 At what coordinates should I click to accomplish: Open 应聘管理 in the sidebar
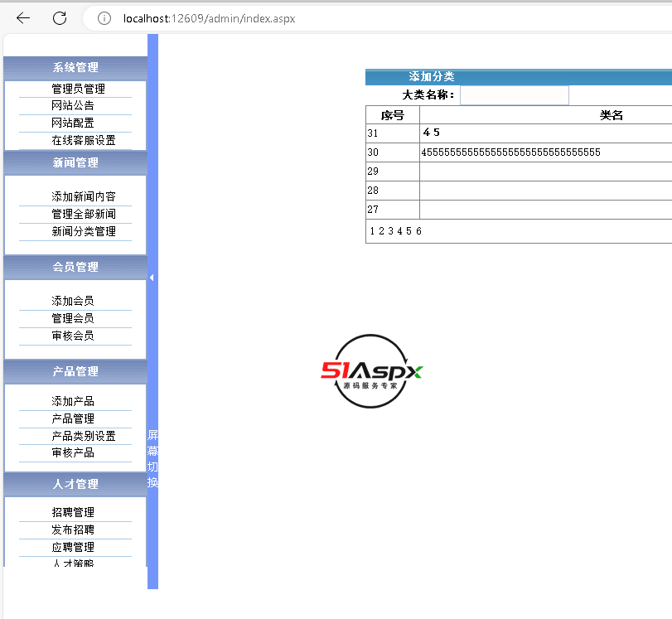coord(73,548)
